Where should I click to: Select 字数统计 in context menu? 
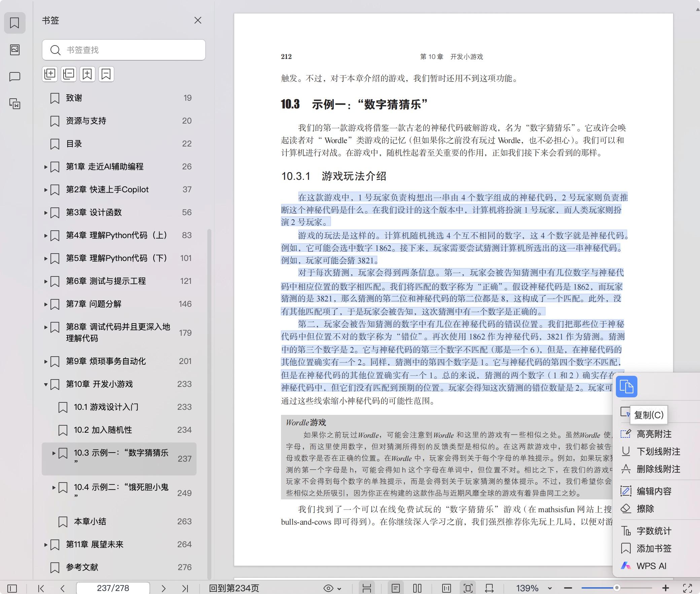[654, 531]
